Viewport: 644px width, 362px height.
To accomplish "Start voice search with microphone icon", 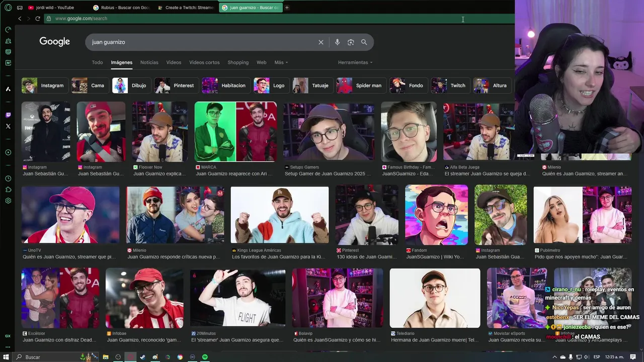I will point(337,42).
